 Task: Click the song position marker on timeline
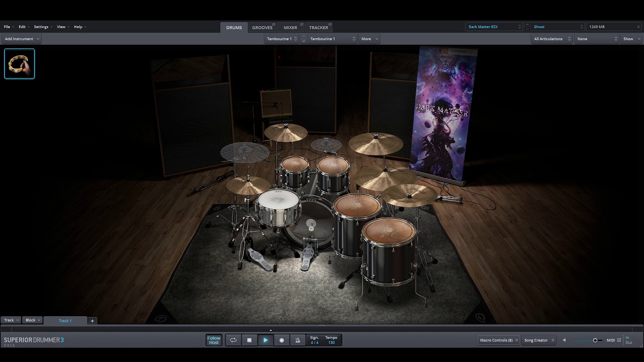(x=271, y=330)
